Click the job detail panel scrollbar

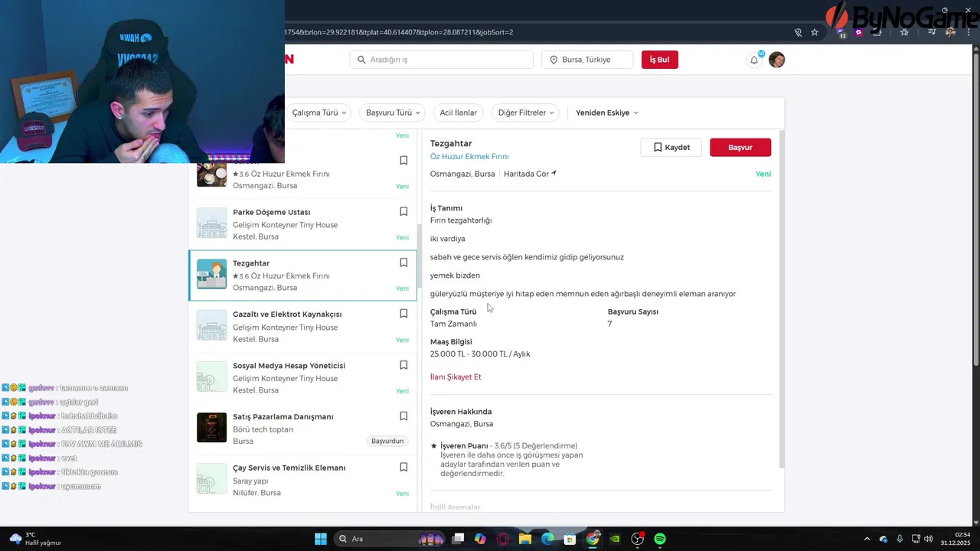tap(782, 298)
